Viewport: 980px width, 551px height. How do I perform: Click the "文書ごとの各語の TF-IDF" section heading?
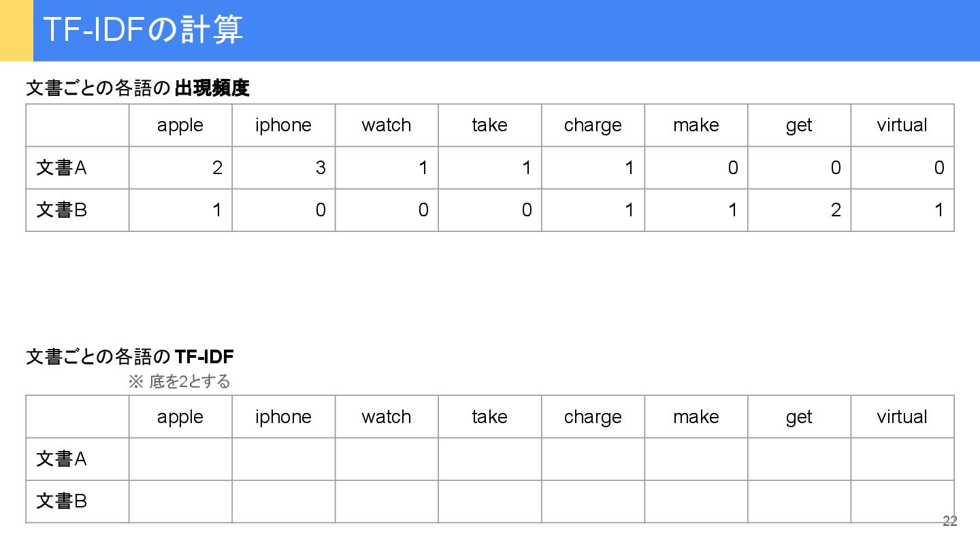click(130, 356)
